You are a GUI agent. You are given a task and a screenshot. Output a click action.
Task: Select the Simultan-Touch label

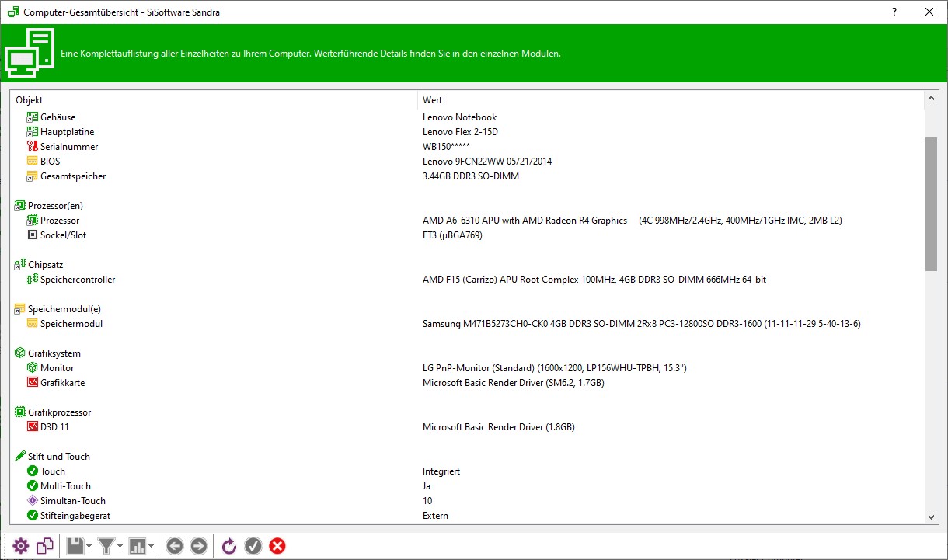pos(73,501)
